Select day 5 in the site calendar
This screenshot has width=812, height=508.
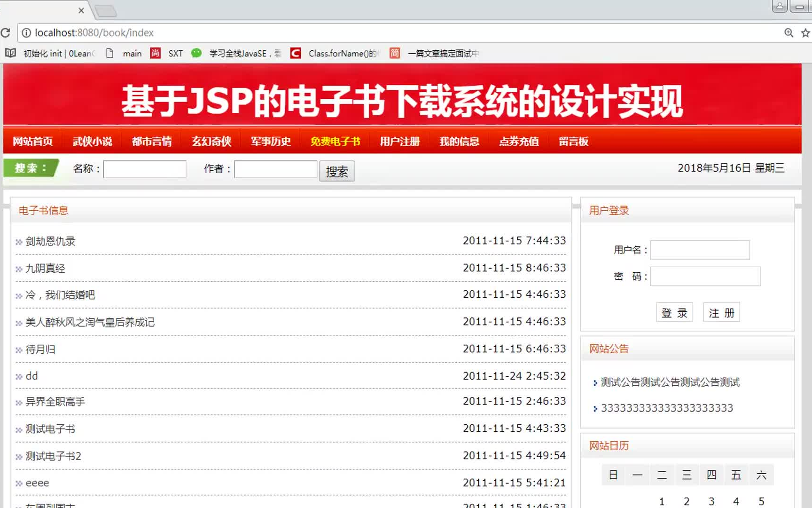(761, 501)
